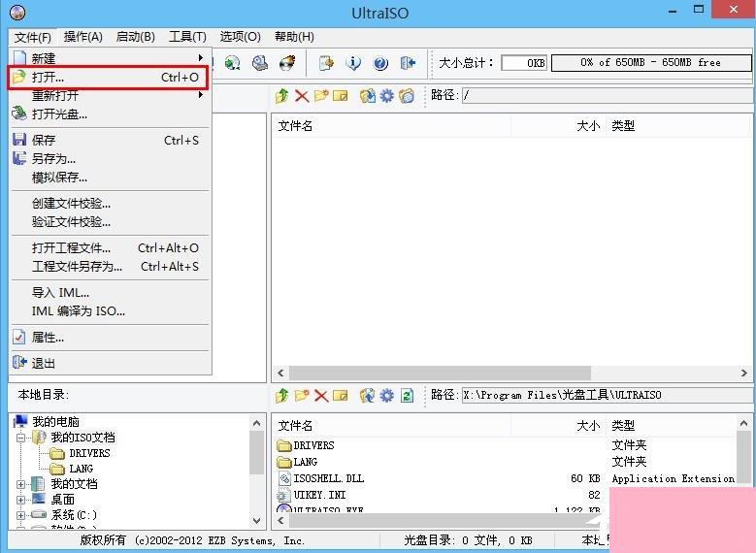This screenshot has width=756, height=553.
Task: Click the rename label icon in the image pane toolbar
Action: tap(341, 95)
